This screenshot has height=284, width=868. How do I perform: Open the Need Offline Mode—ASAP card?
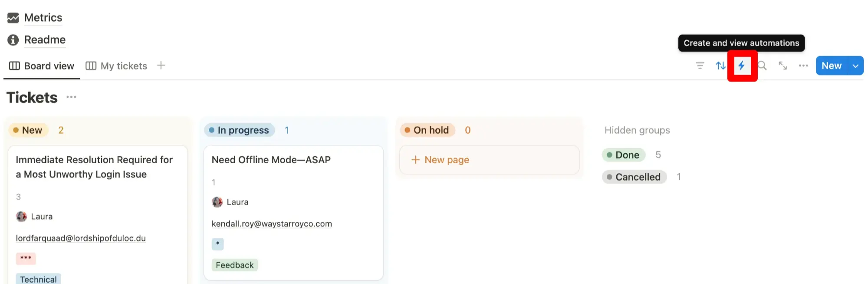coord(271,160)
